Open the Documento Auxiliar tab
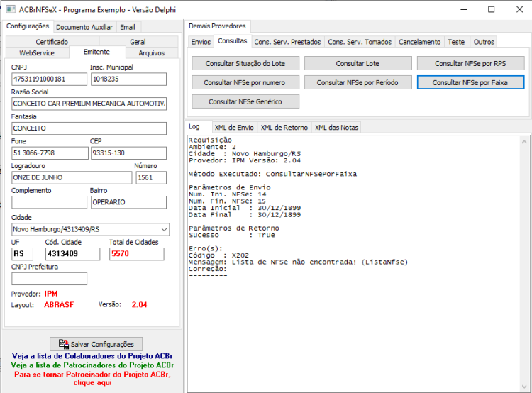The width and height of the screenshot is (532, 393). pyautogui.click(x=84, y=27)
